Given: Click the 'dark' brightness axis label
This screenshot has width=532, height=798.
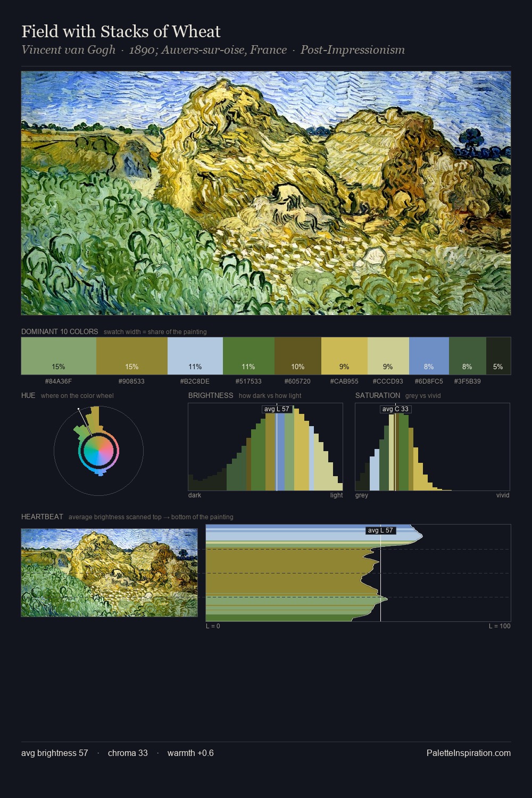Looking at the screenshot, I should tap(195, 495).
